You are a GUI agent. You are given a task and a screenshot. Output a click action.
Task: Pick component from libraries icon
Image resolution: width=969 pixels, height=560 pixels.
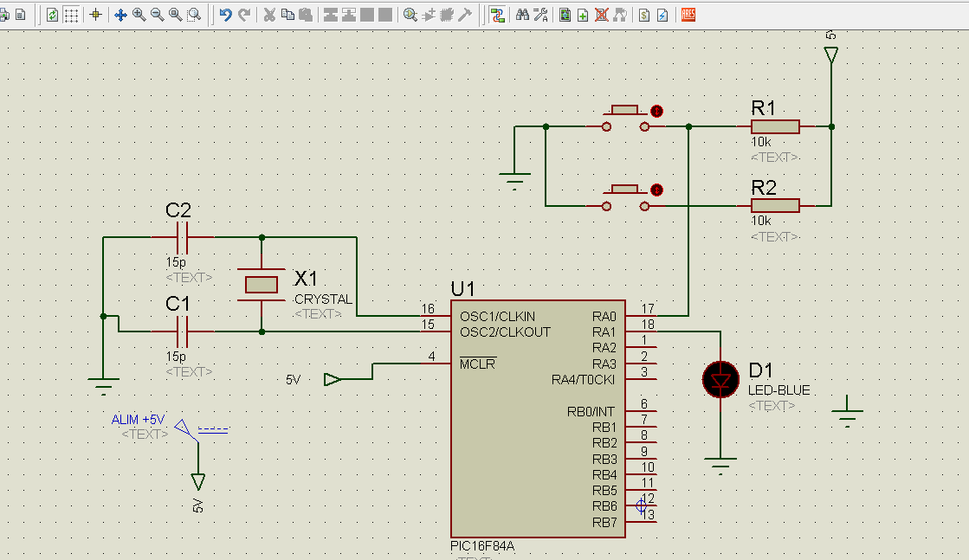click(410, 15)
